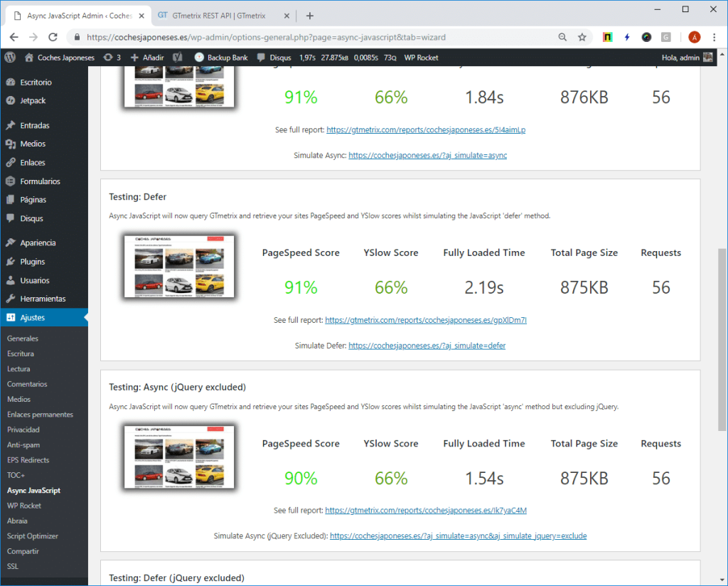Screen dimensions: 728x586
Task: Open the Chrome profile avatar
Action: [693, 36]
